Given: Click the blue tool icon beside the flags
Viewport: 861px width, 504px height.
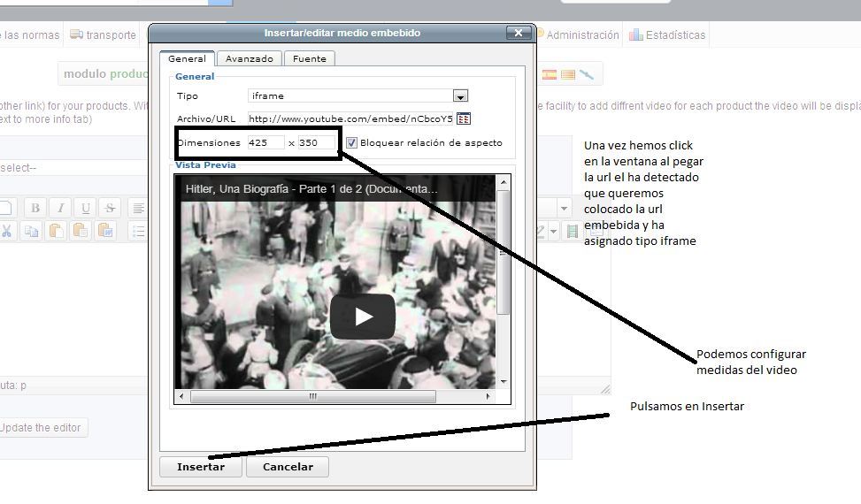Looking at the screenshot, I should tap(587, 74).
